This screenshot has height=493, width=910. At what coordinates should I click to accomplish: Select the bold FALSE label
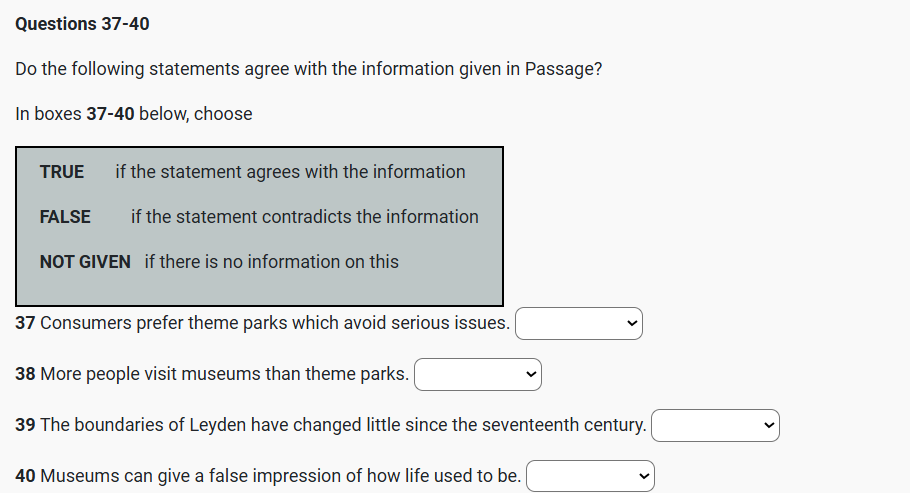click(x=65, y=217)
